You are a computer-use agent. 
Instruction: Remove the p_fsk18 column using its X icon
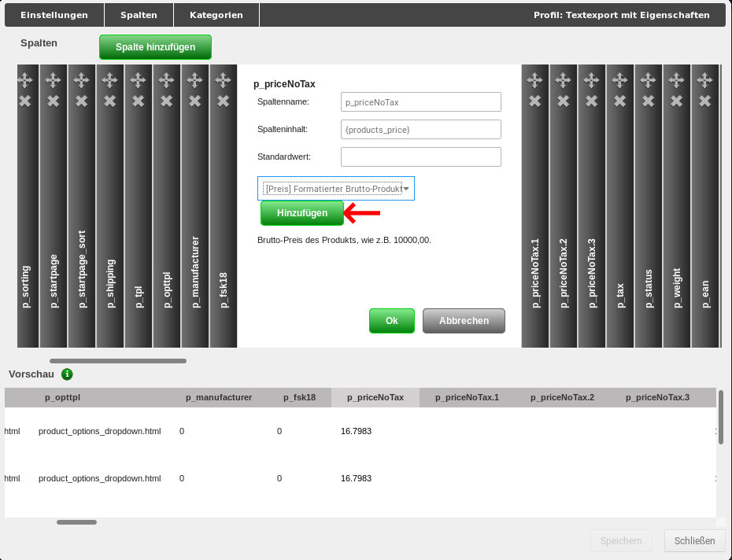223,101
